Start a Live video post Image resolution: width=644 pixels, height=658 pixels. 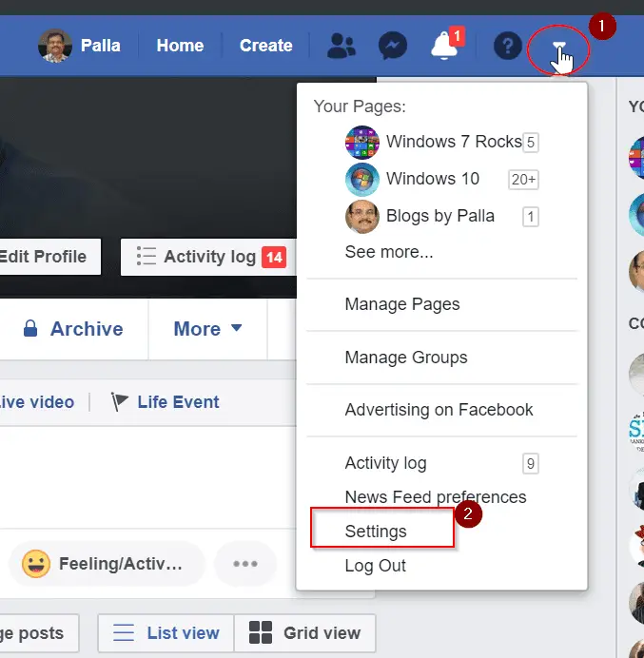(37, 402)
